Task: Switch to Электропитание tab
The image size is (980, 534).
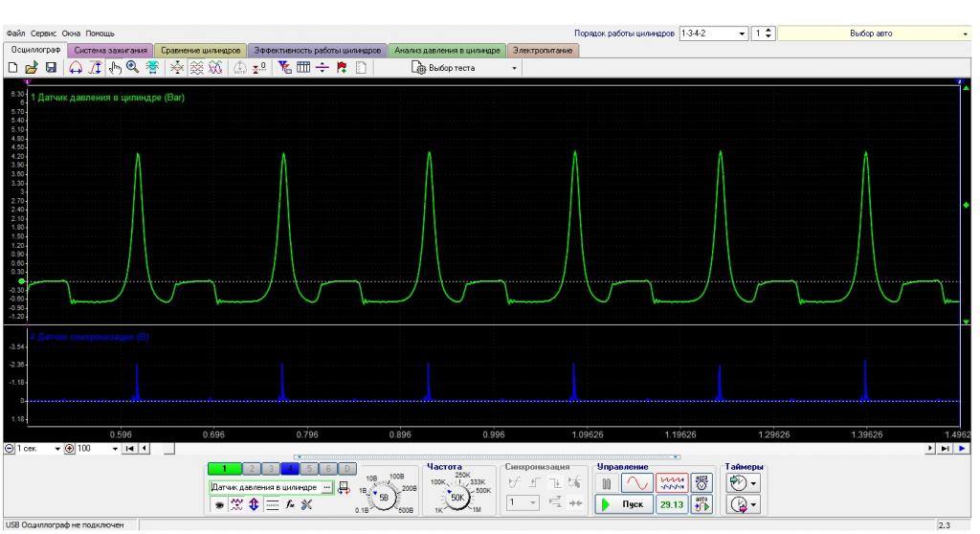Action: (x=544, y=50)
